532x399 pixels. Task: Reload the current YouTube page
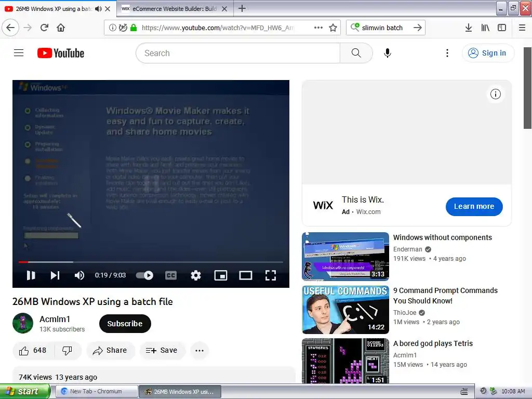tap(45, 28)
